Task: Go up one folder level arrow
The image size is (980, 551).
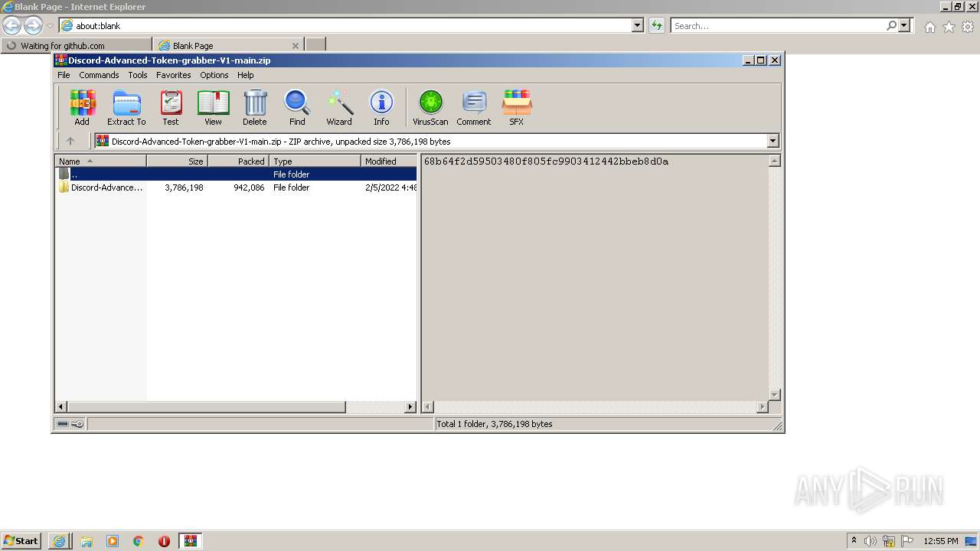Action: 70,141
